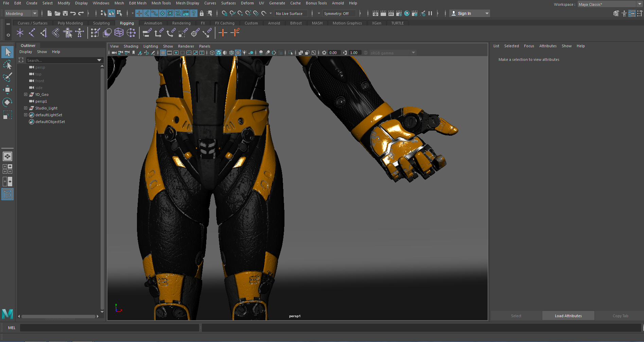Enable wireframe-on-shaded in viewport toolbar
The height and width of the screenshot is (342, 644).
(231, 53)
